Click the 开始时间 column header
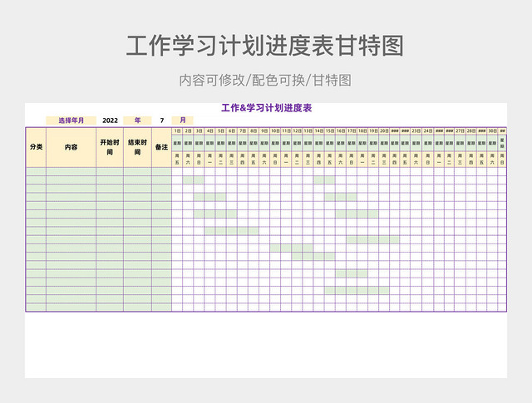 tap(110, 147)
